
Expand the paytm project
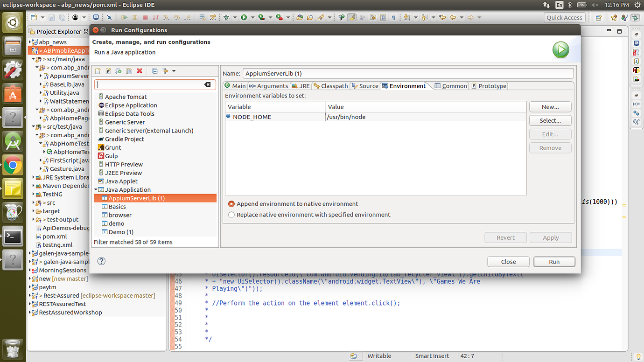[30, 287]
